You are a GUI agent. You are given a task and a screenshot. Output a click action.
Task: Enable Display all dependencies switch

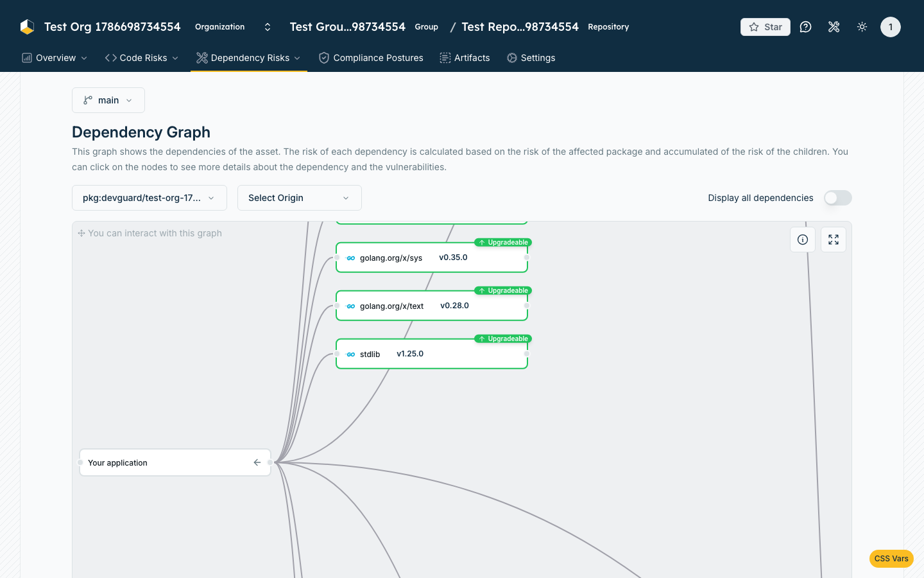[838, 198]
